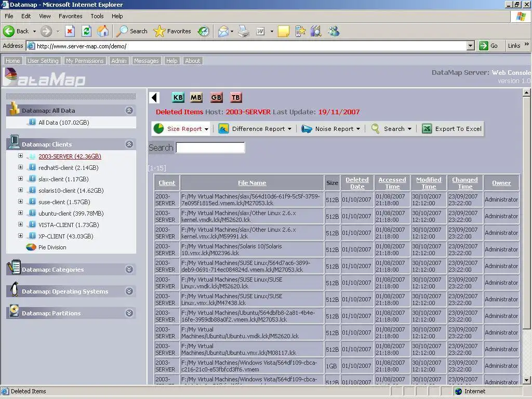The image size is (532, 399).
Task: Click inside the Search text field
Action: pos(210,148)
